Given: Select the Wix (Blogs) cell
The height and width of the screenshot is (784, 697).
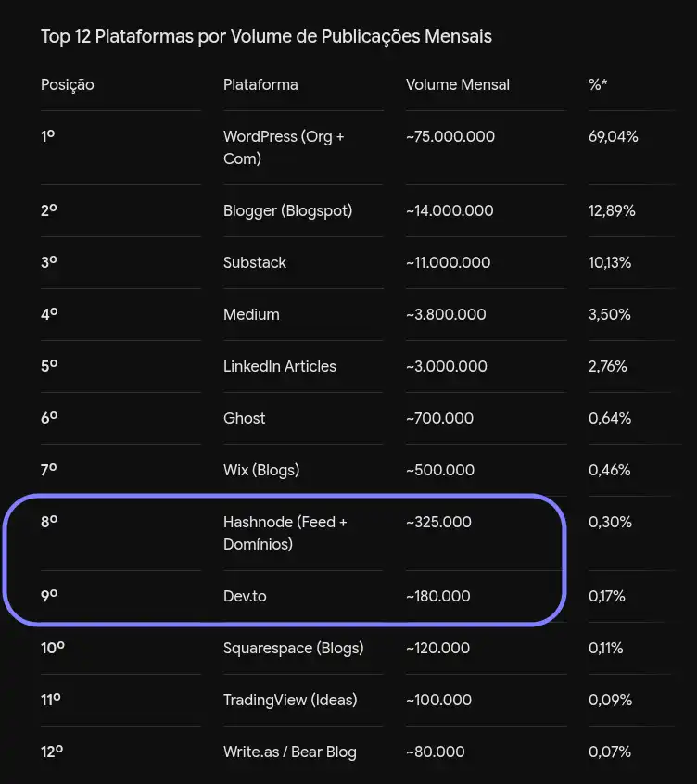Looking at the screenshot, I should pos(261,471).
